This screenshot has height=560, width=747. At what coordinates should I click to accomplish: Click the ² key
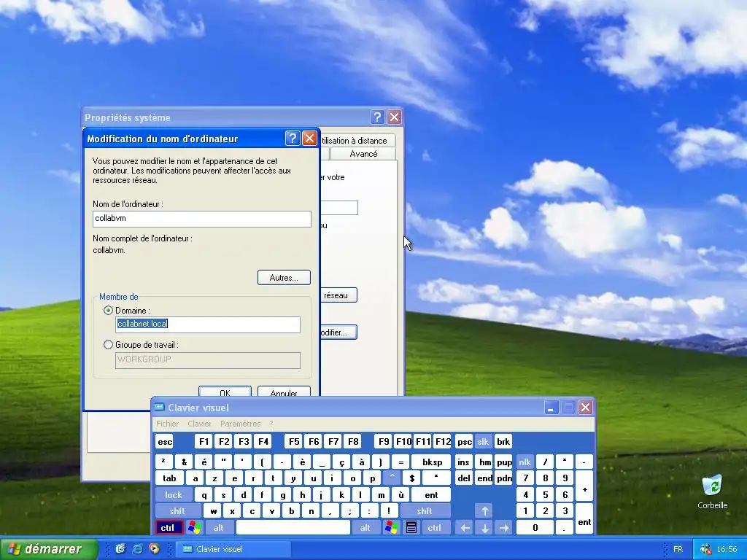tap(163, 462)
